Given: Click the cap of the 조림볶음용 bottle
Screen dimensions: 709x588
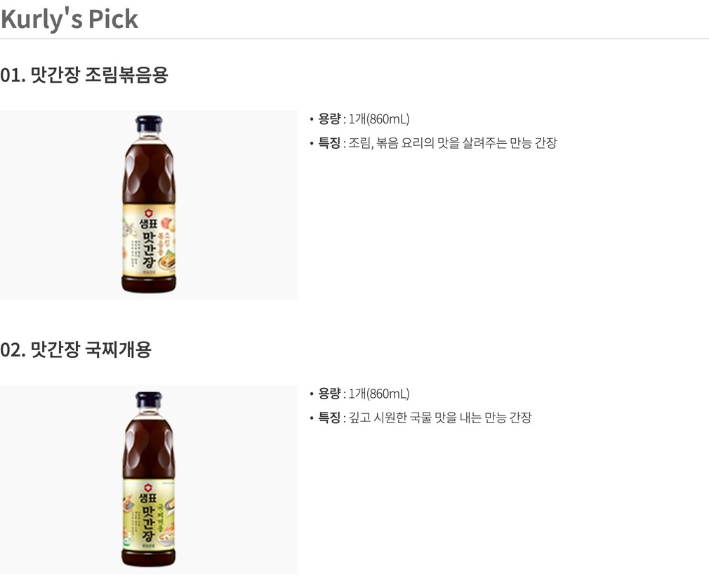Looking at the screenshot, I should (x=149, y=124).
